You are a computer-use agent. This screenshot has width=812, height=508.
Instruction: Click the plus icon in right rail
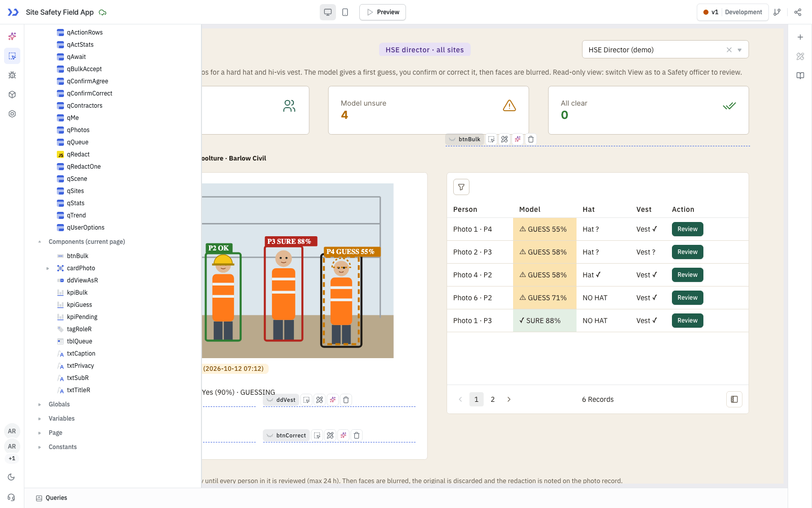[x=800, y=37]
